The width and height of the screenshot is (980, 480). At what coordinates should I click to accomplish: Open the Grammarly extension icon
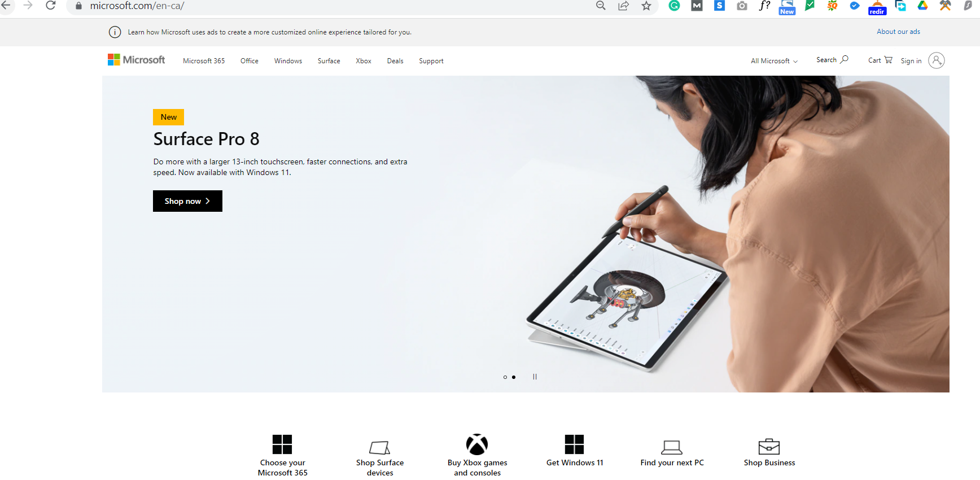675,6
